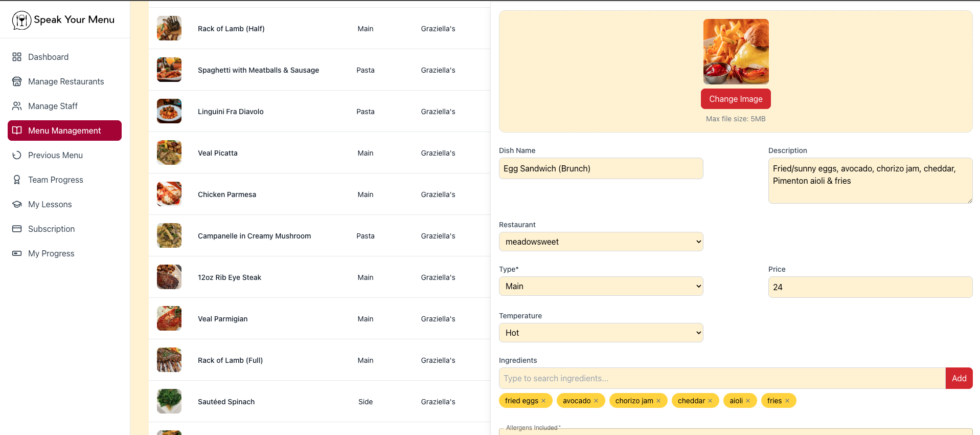Click the egg sandwich dish image preview

pos(736,52)
